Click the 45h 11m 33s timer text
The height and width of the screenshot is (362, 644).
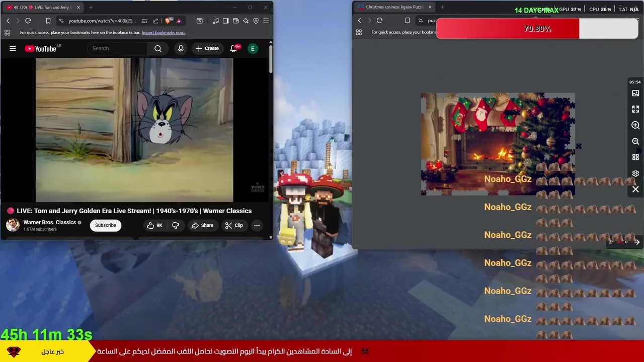pos(46,334)
